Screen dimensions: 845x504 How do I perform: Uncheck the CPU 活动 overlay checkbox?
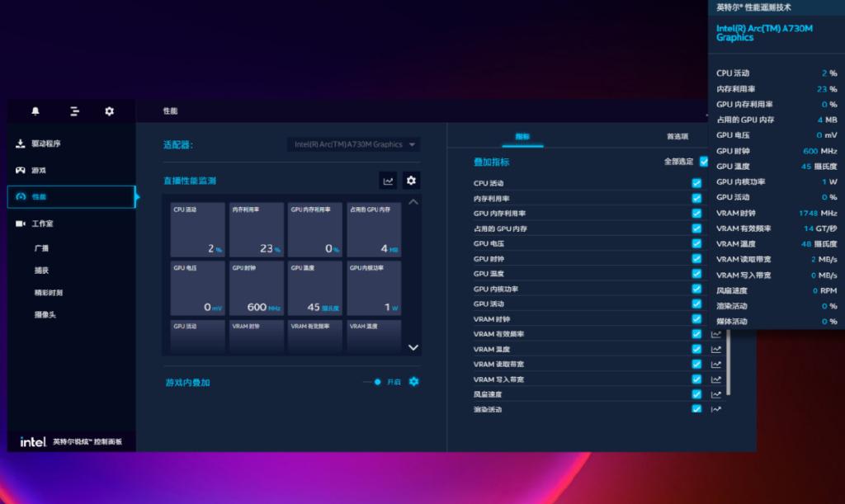(696, 183)
